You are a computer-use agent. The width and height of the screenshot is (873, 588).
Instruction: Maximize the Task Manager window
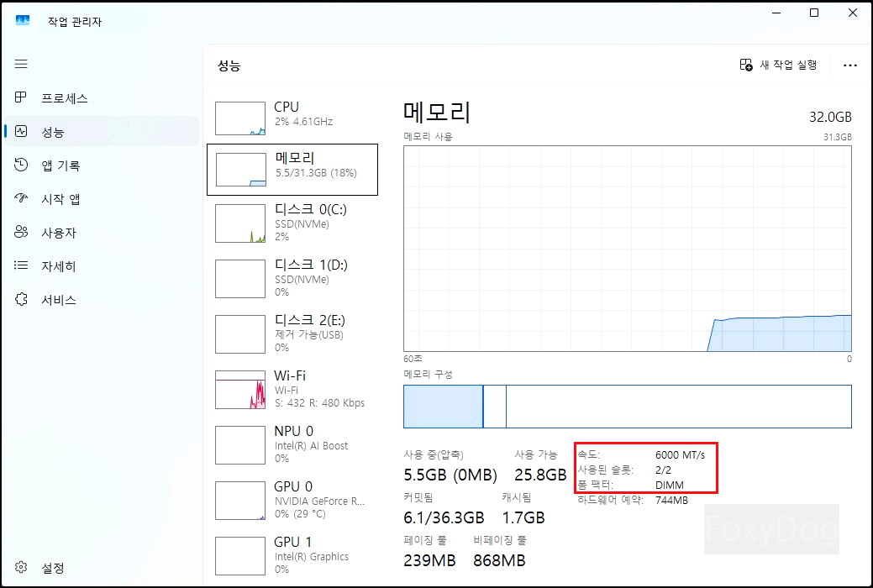click(814, 13)
